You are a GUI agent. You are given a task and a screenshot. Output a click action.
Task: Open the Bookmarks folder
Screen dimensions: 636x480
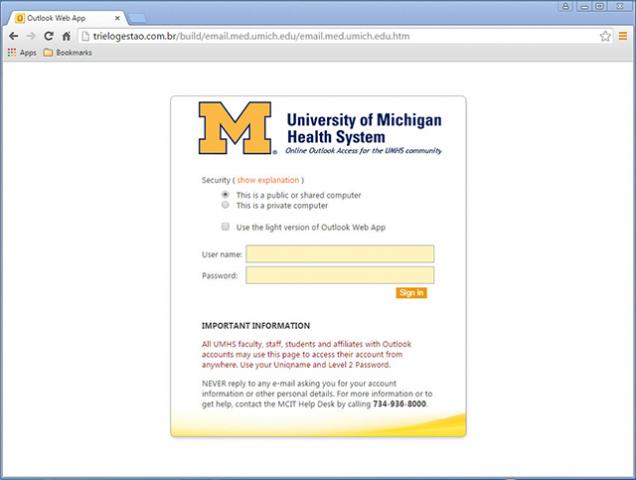pyautogui.click(x=68, y=52)
